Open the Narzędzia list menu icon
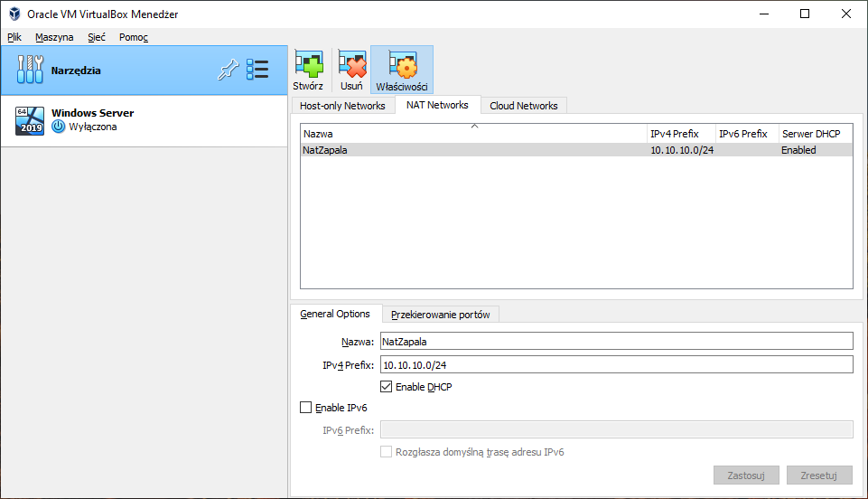 pos(257,70)
